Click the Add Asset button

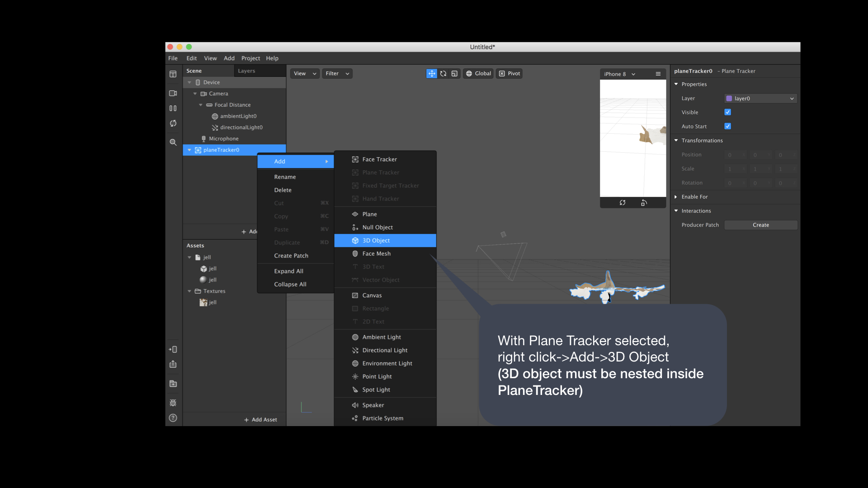(x=261, y=420)
